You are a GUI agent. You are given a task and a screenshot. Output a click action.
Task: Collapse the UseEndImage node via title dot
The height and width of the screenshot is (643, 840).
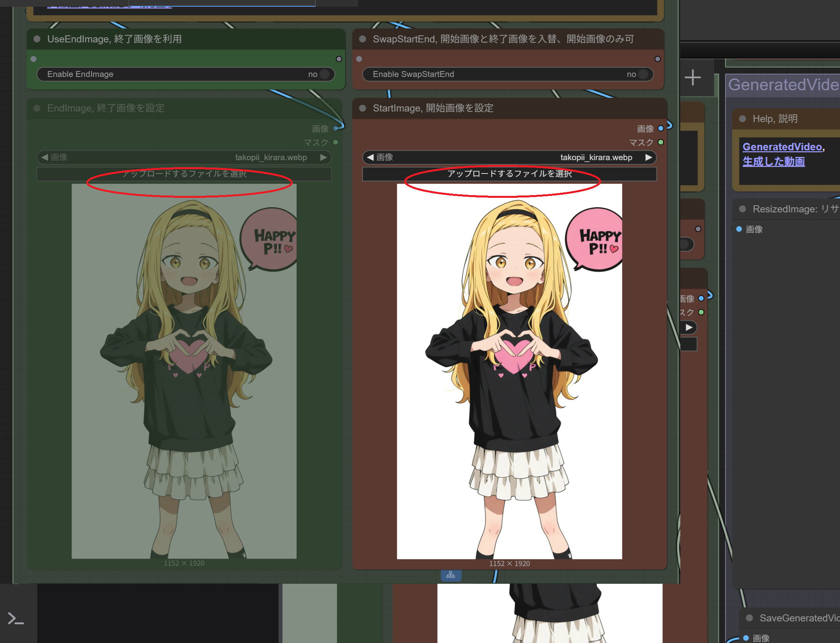click(37, 39)
